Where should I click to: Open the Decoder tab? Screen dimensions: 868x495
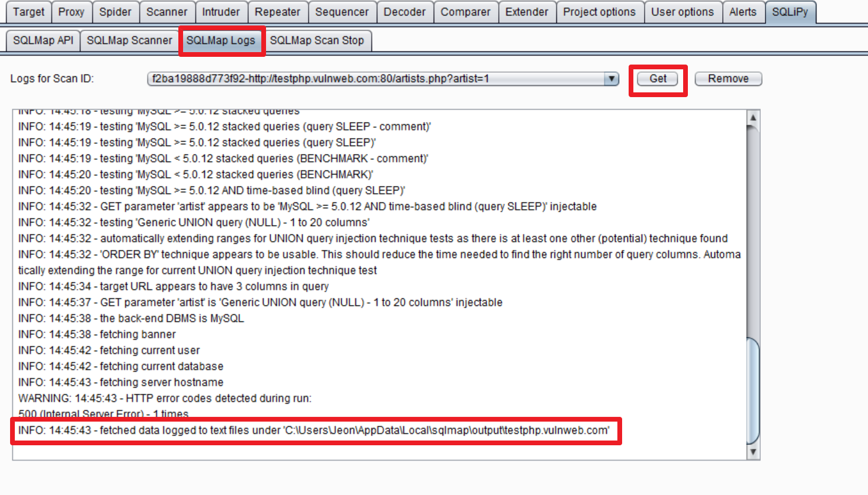[x=405, y=12]
